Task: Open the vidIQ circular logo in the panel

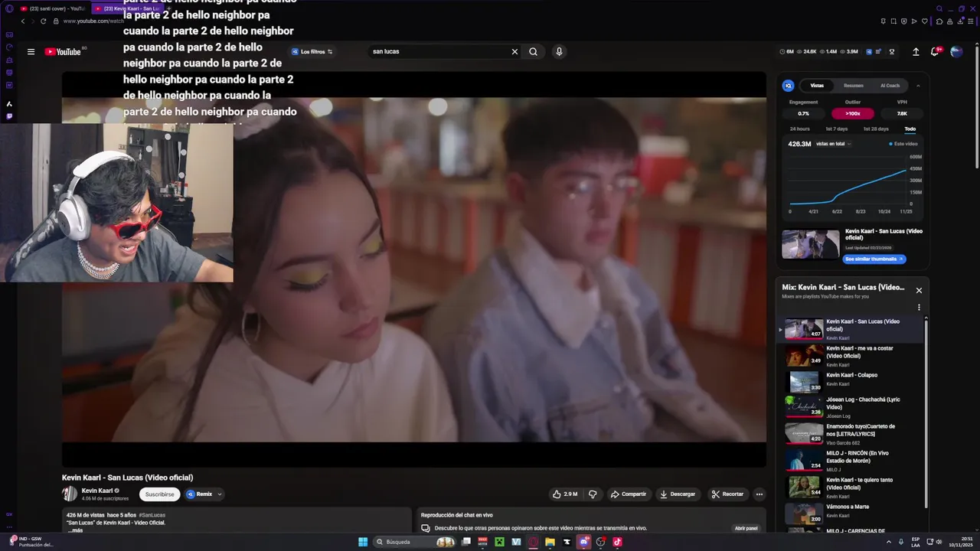Action: click(789, 86)
